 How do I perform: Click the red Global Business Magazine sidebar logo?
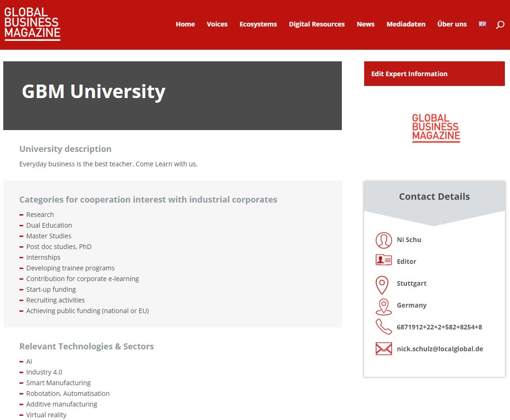(436, 128)
